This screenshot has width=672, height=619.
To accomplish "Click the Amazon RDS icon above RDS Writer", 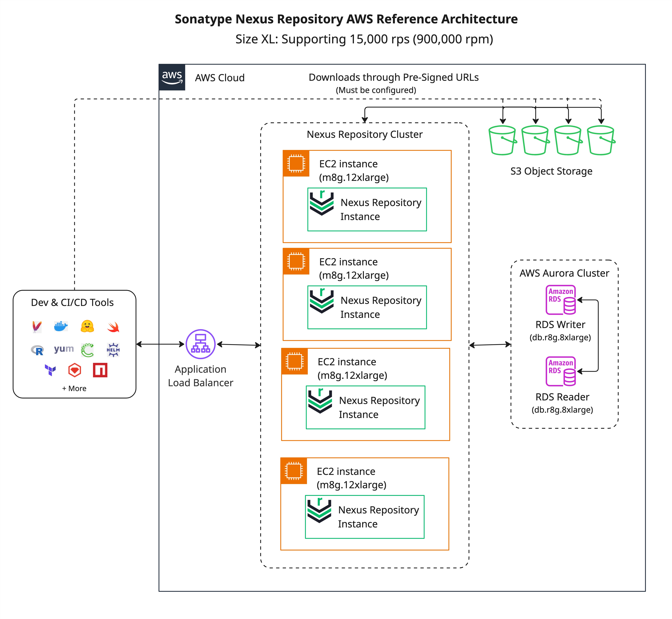I will coord(561,300).
